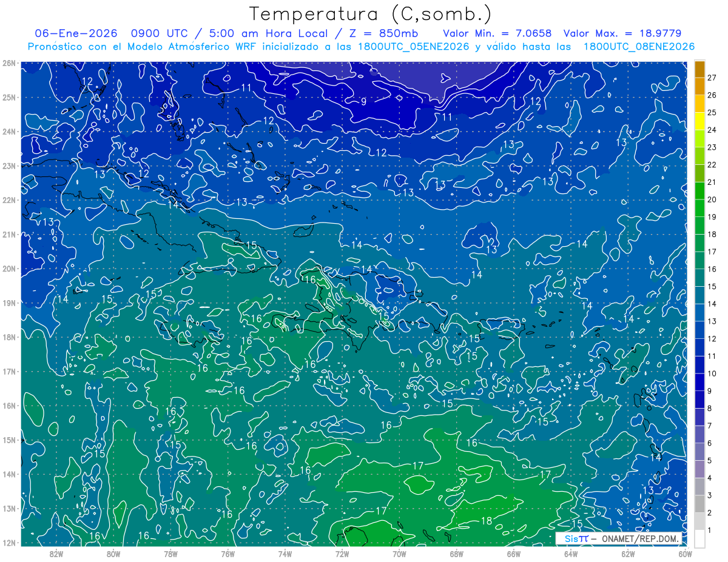Click the "16N" latitude axis label
This screenshot has height=562, width=728.
(x=9, y=406)
